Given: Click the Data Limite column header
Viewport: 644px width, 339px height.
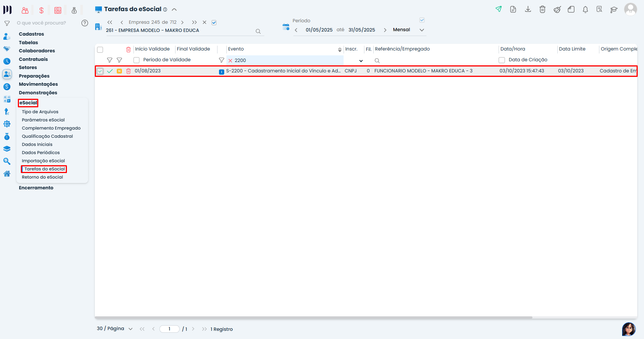Looking at the screenshot, I should coord(572,49).
